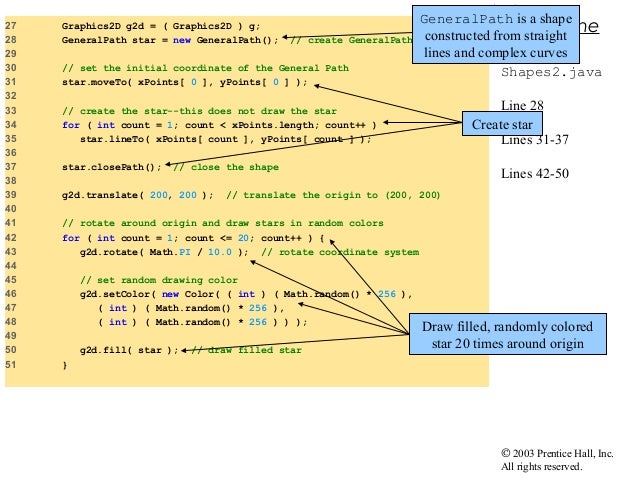The height and width of the screenshot is (479, 638).
Task: Click the '© 2003 Prentice Hall, Inc.' copyright text
Action: tap(557, 453)
